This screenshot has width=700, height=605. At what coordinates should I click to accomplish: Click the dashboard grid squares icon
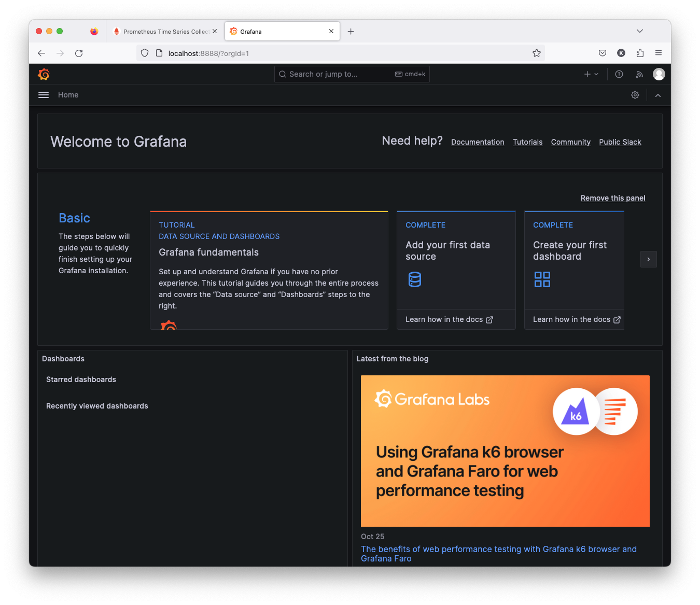(542, 279)
